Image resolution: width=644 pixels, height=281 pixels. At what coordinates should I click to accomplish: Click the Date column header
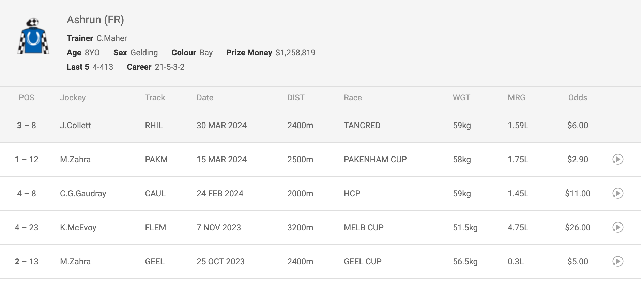205,98
